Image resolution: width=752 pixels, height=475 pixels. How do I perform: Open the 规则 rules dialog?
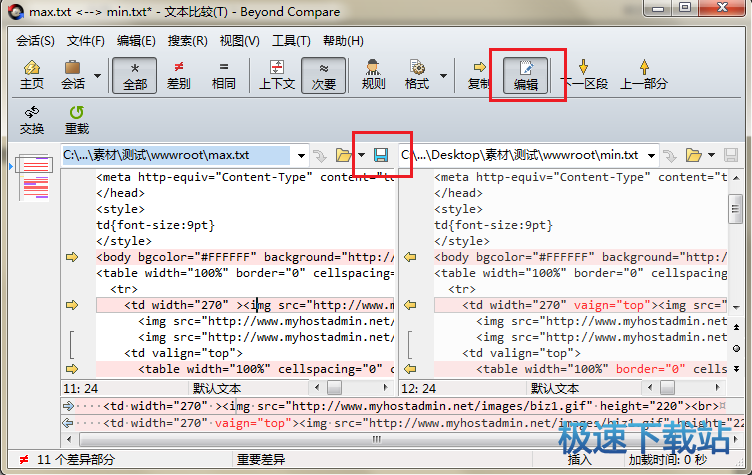click(x=373, y=75)
